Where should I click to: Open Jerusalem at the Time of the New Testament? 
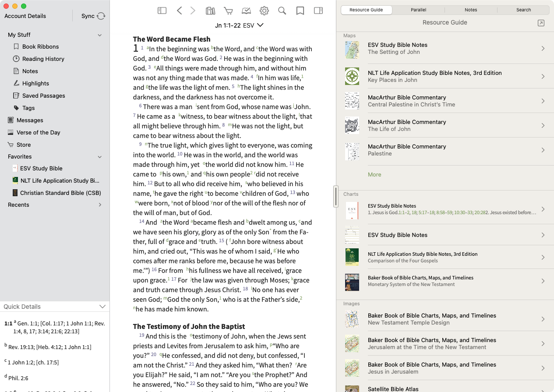point(445,343)
